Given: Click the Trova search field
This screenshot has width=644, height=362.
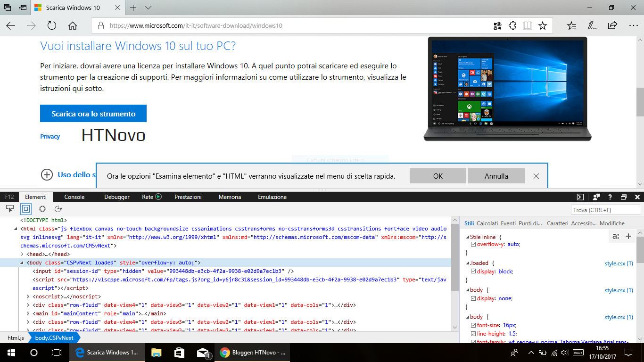Looking at the screenshot, I should point(606,210).
